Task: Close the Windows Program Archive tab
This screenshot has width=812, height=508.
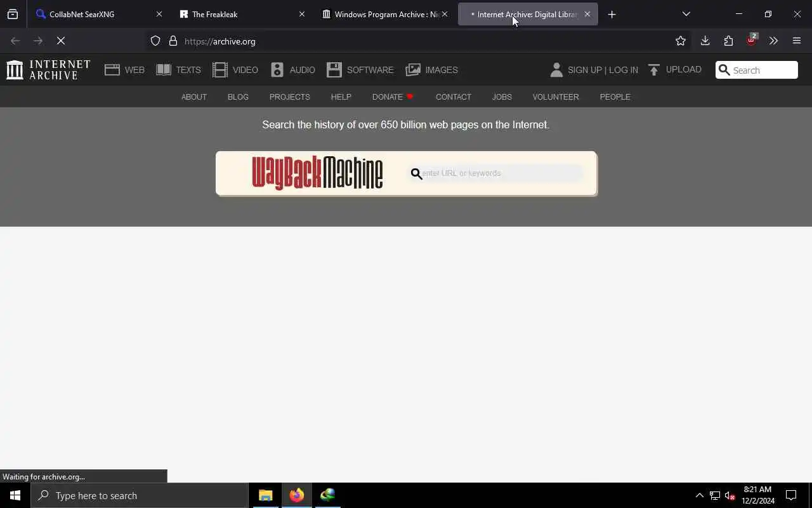Action: point(445,14)
